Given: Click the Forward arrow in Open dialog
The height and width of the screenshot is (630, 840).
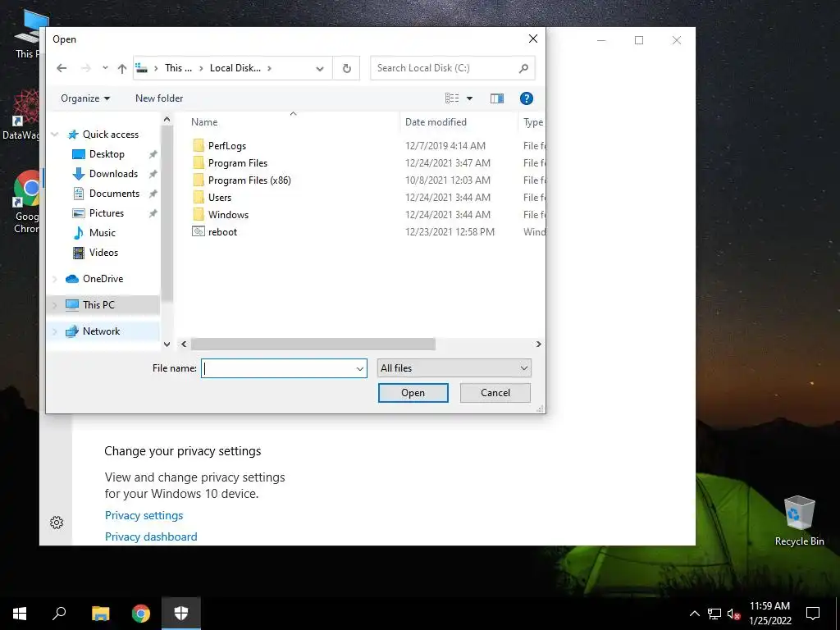Looking at the screenshot, I should tap(85, 68).
